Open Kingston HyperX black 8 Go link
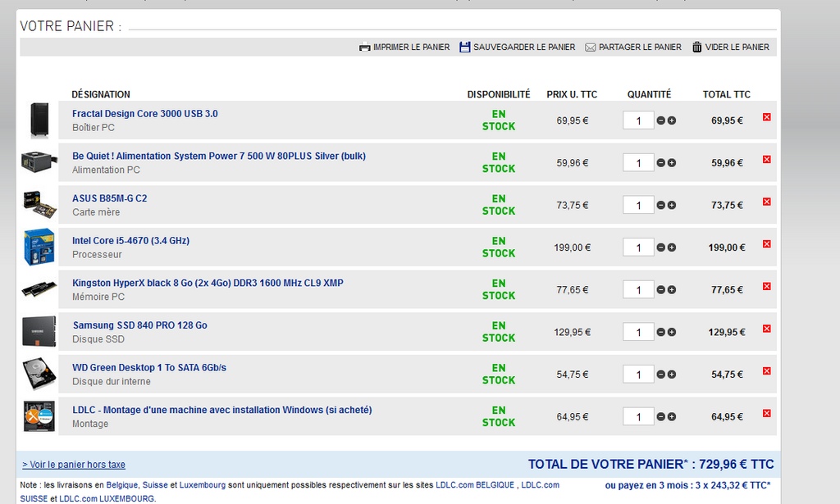The image size is (840, 504). [208, 283]
